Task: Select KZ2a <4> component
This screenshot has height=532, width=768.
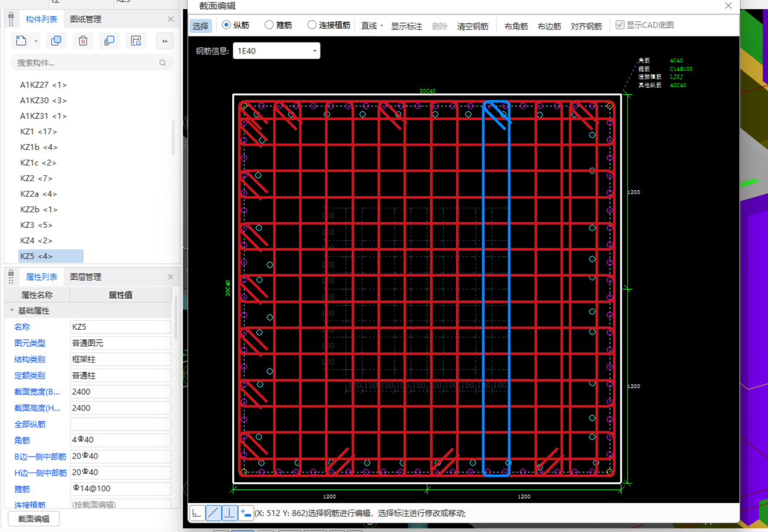Action: pyautogui.click(x=38, y=194)
